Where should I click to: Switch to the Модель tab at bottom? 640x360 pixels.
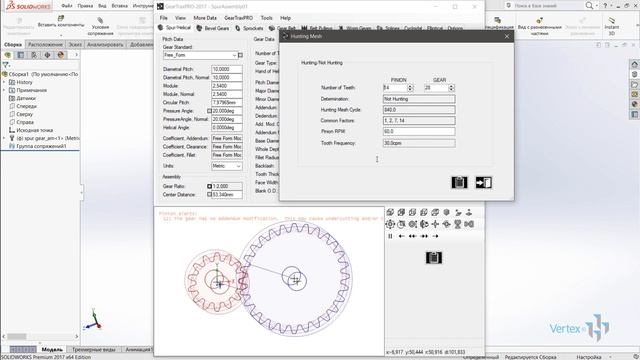52,349
